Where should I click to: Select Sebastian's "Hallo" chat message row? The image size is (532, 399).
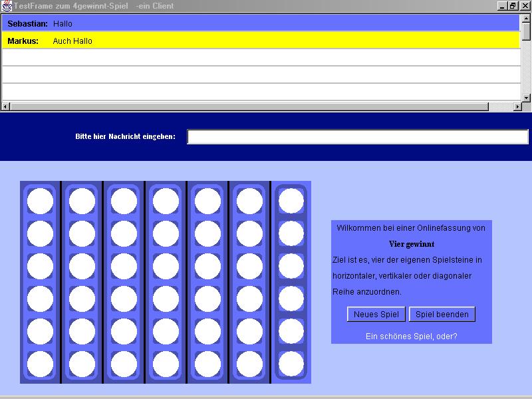[259, 24]
